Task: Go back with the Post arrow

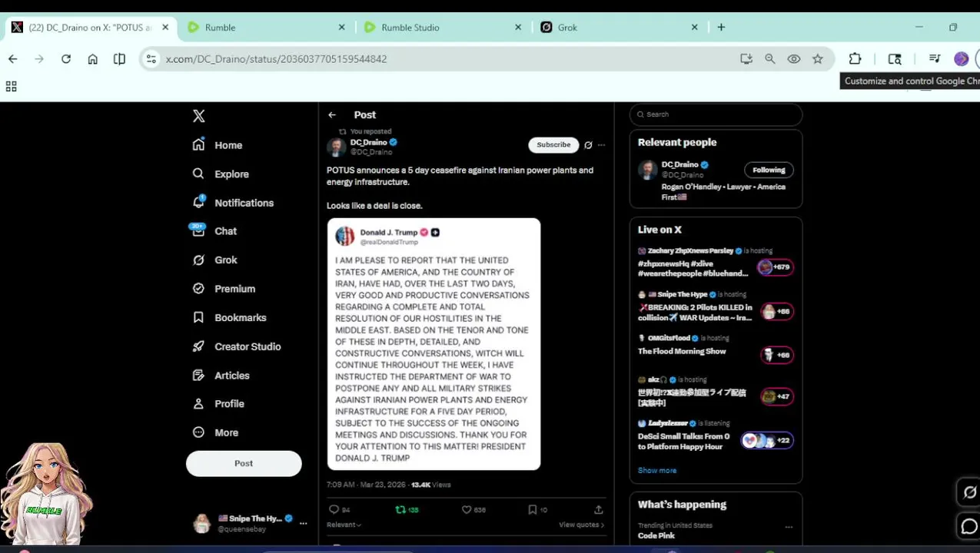Action: (332, 115)
